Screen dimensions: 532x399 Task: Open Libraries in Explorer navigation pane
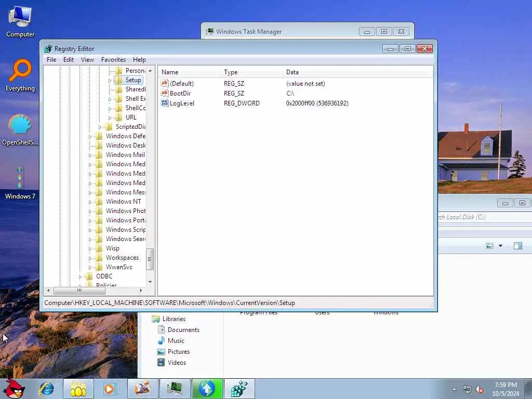point(174,319)
